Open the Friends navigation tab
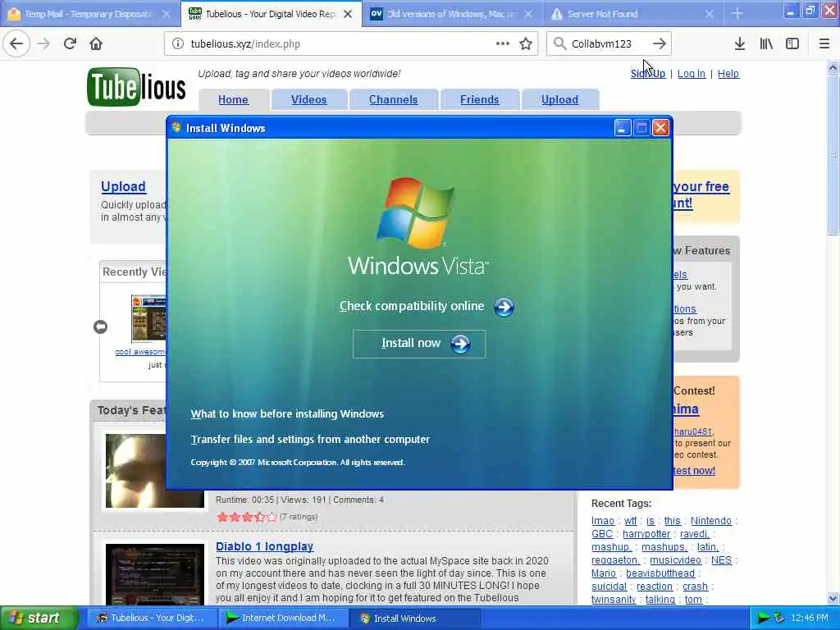 [479, 99]
